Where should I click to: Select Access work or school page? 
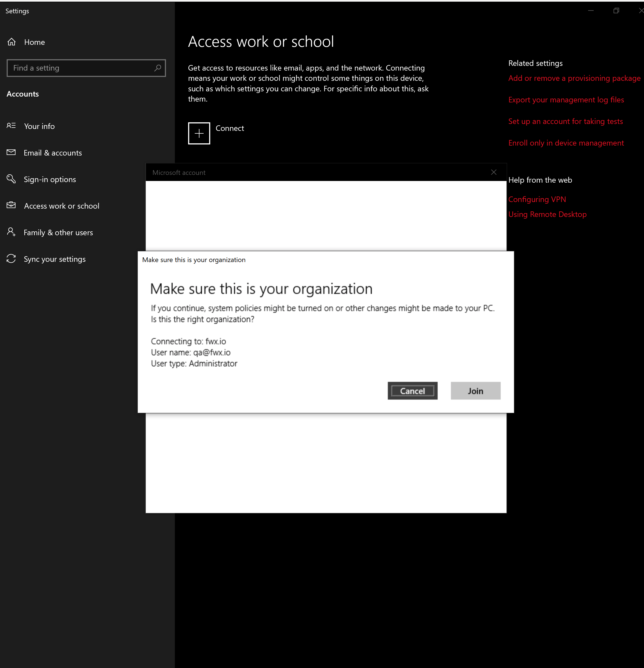point(61,206)
